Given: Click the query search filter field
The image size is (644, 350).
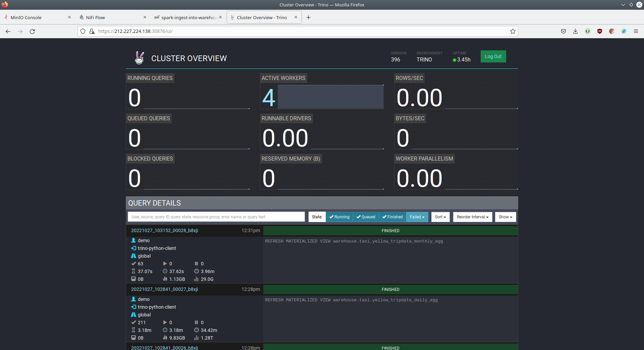Looking at the screenshot, I should point(216,217).
